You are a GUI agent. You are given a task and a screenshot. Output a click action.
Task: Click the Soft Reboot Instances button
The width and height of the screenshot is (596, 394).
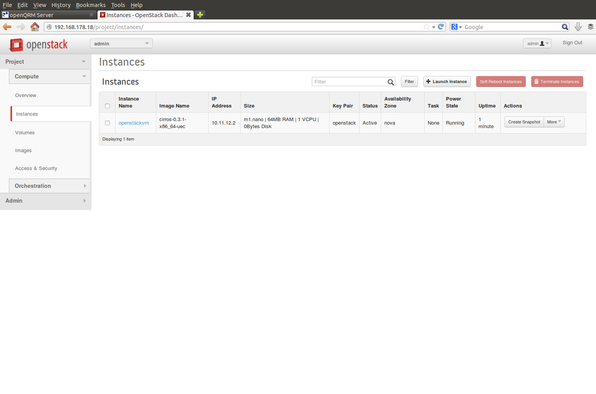click(501, 82)
